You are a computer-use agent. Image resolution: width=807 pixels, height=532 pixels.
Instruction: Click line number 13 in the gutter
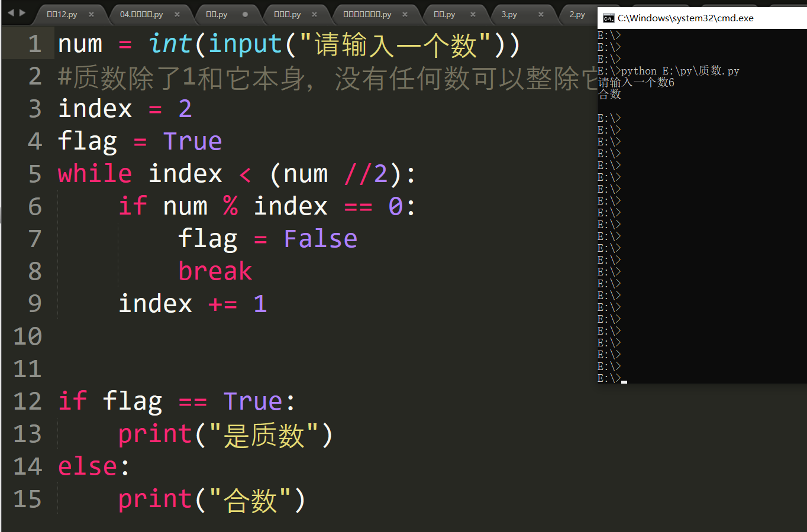pos(27,434)
